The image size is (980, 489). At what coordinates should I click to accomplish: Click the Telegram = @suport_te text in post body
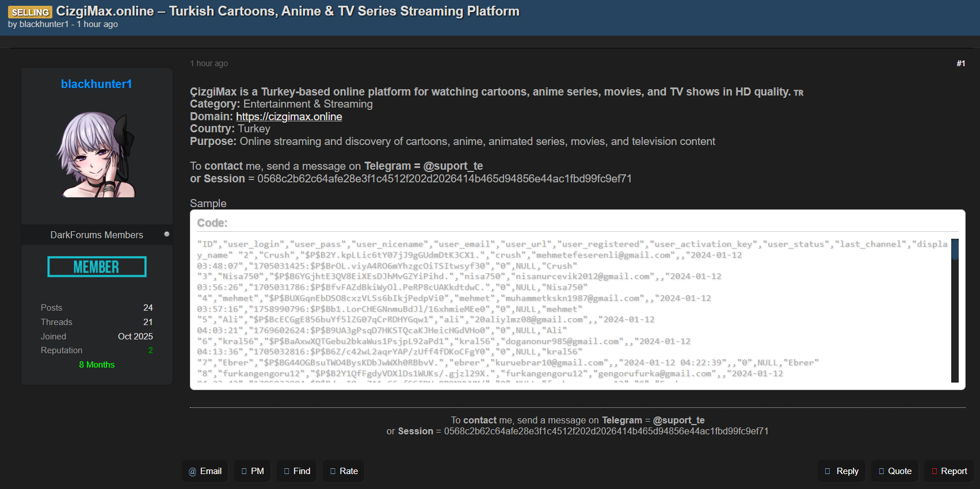pyautogui.click(x=424, y=166)
